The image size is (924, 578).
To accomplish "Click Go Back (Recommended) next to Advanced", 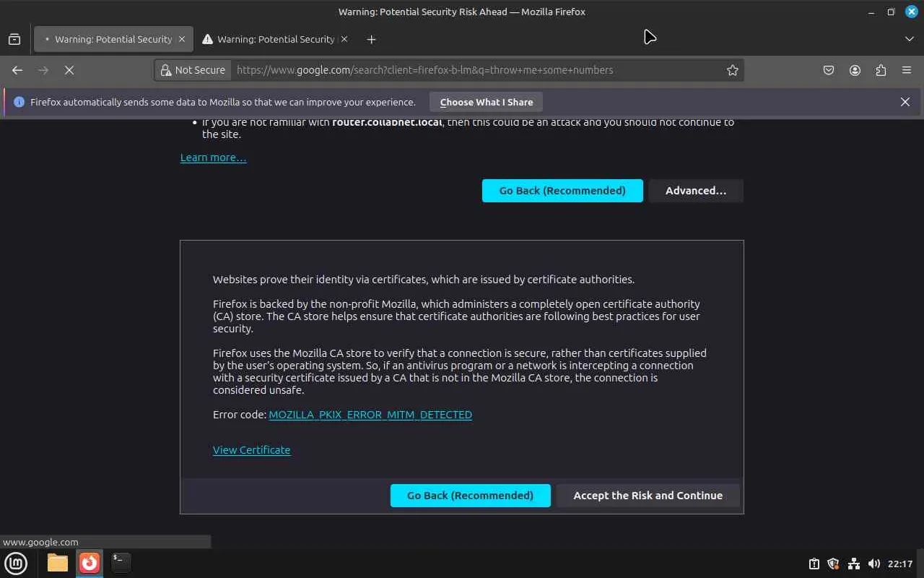I will (562, 191).
